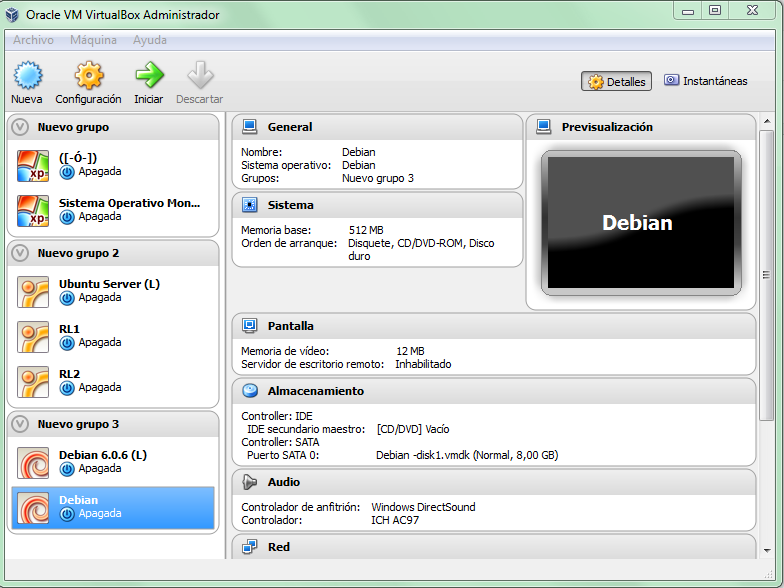Screen dimensions: 784x588
Task: Click the Grupos value Nuevo grupo 3
Action: (x=378, y=178)
